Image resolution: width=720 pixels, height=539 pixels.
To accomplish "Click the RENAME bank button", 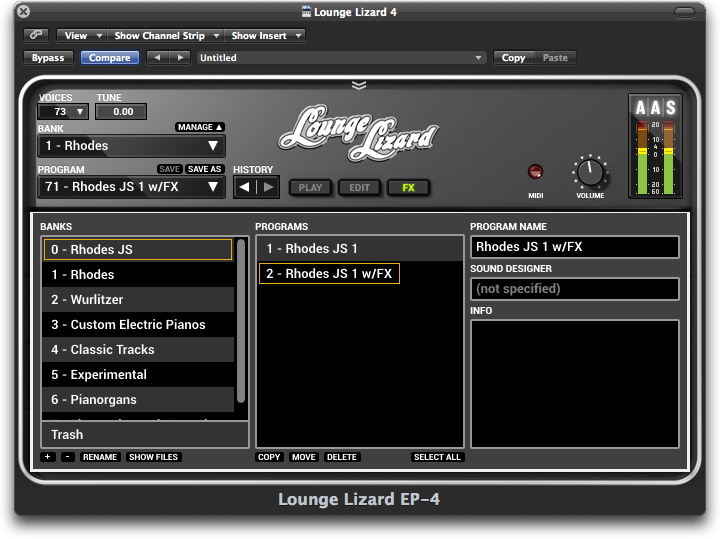I will click(100, 457).
